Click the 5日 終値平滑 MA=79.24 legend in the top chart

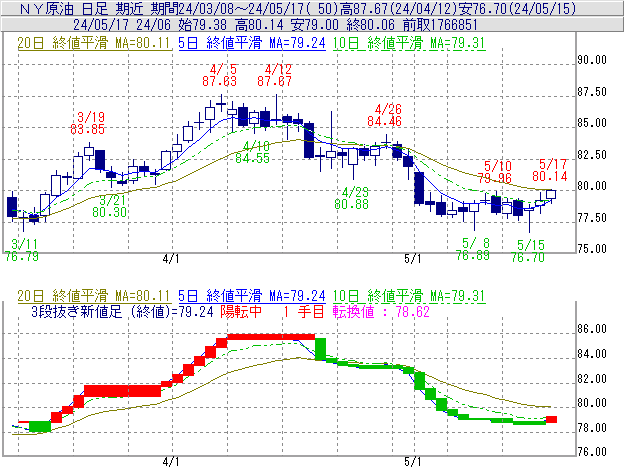[x=252, y=43]
